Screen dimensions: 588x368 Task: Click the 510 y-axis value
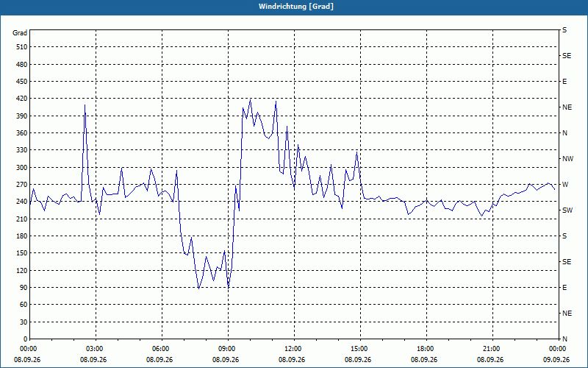[x=22, y=47]
